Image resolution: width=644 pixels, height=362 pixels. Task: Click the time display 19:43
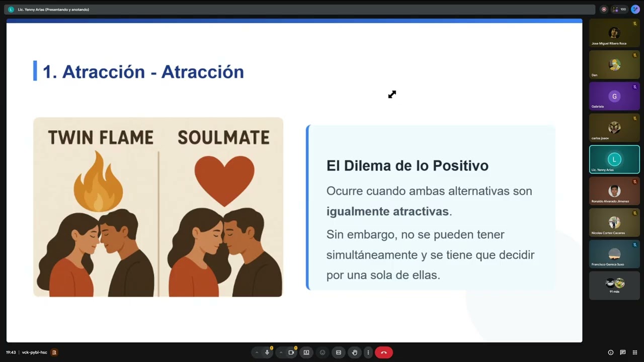(11, 352)
